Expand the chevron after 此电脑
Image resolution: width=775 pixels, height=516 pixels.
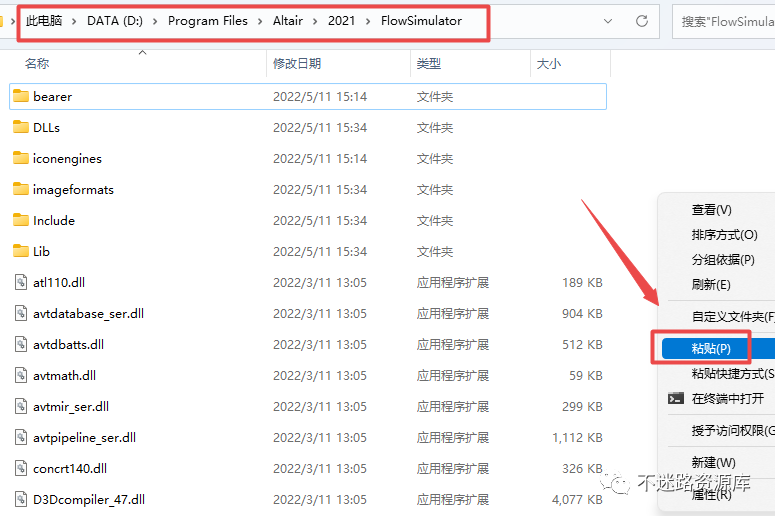click(74, 21)
